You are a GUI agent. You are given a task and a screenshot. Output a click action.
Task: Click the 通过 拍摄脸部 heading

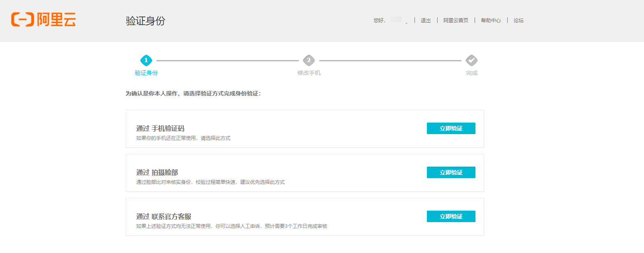157,172
